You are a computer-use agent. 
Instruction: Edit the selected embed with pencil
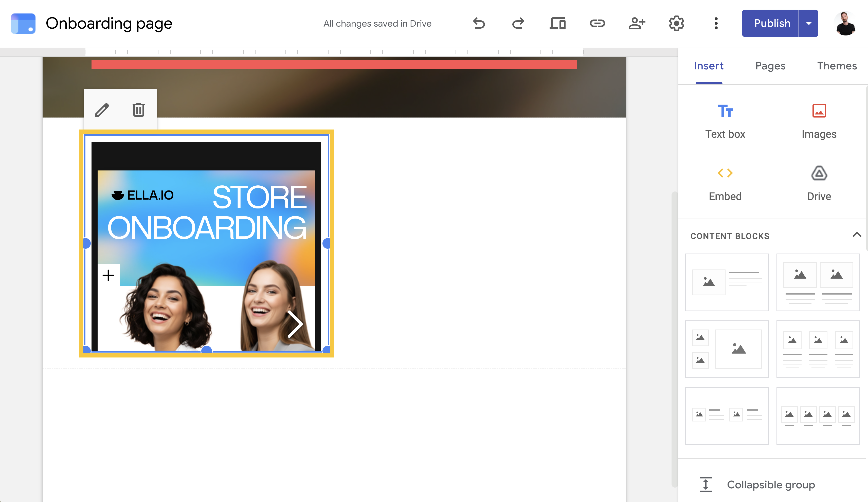pos(102,110)
